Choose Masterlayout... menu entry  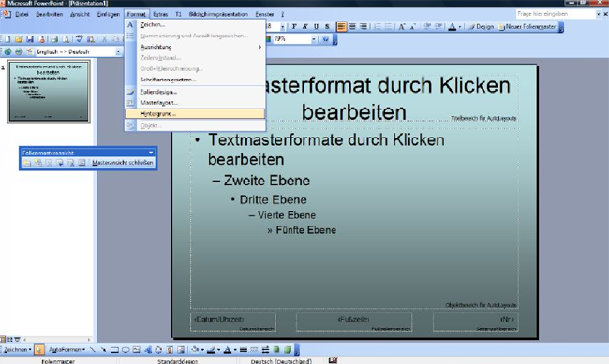click(x=196, y=103)
